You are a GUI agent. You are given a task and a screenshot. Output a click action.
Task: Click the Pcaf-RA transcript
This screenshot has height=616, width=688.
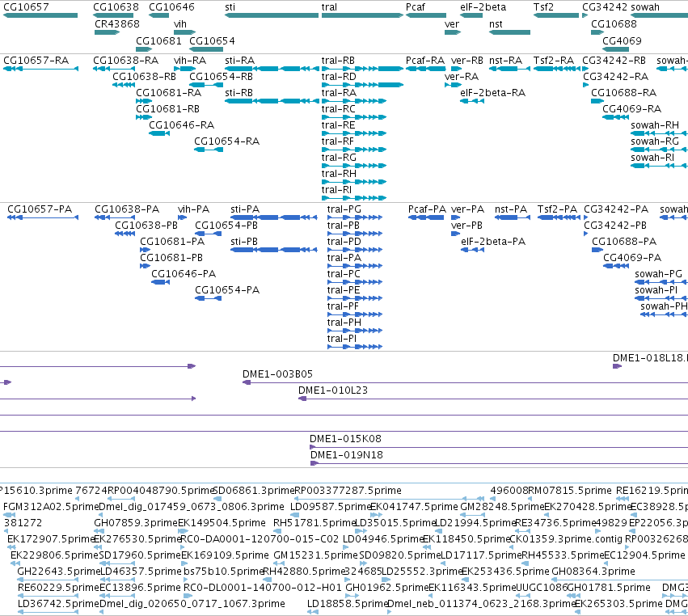tap(425, 69)
